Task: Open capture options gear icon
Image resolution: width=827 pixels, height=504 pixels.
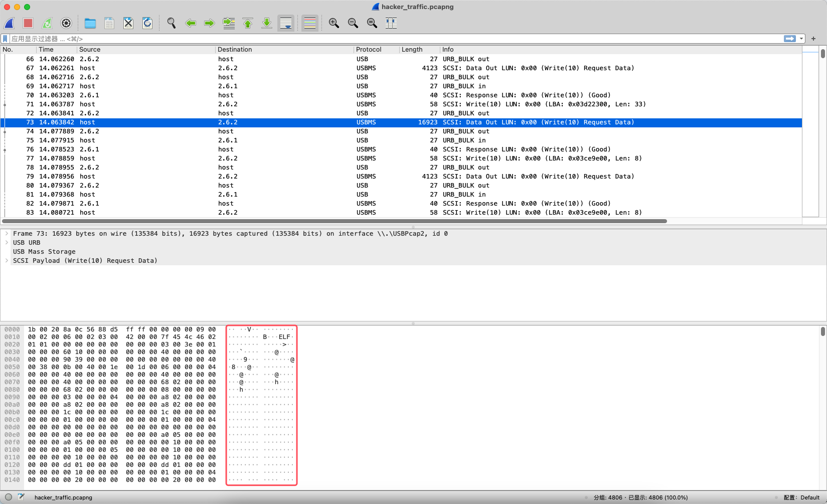Action: click(x=66, y=23)
